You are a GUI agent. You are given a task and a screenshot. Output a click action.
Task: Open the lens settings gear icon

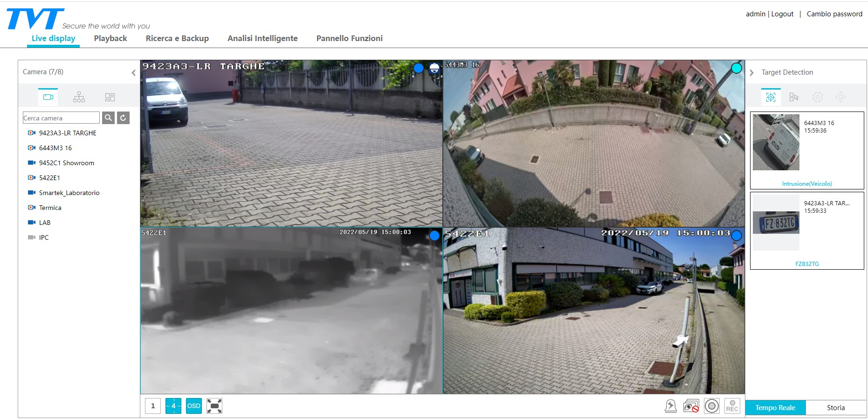coord(817,97)
